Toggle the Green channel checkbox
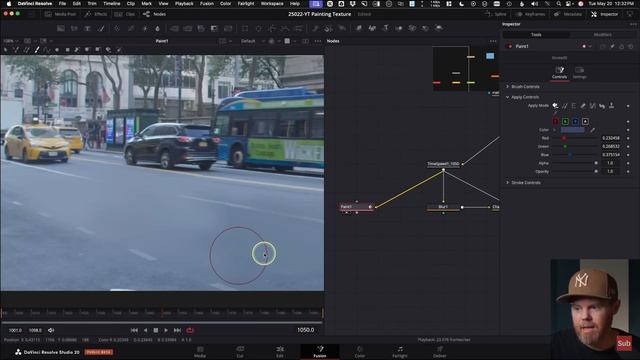Screen dimensions: 640x360 (x=565, y=121)
